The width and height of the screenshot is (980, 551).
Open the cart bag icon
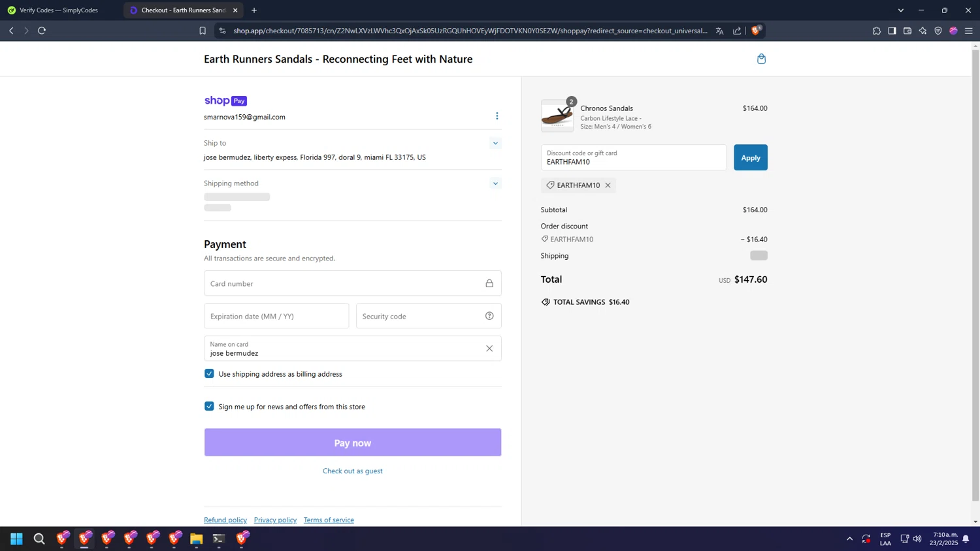tap(761, 59)
